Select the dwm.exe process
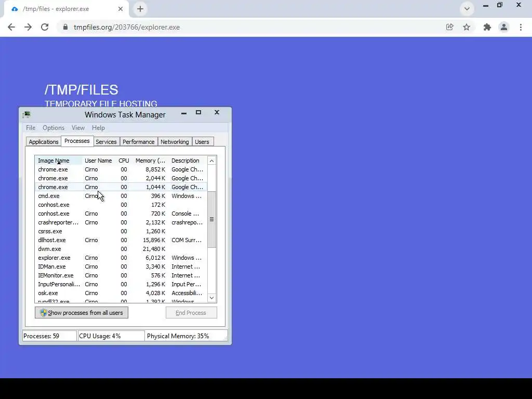Screen dimensions: 532x399 121,249
